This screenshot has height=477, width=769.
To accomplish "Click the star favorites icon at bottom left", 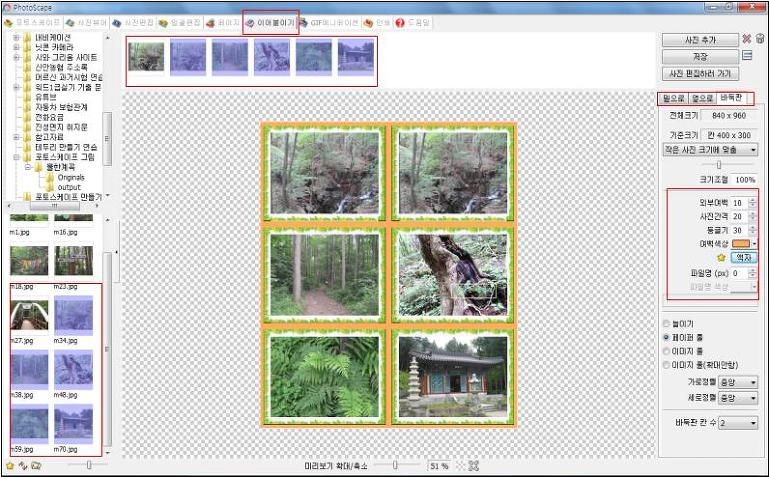I will tap(10, 465).
